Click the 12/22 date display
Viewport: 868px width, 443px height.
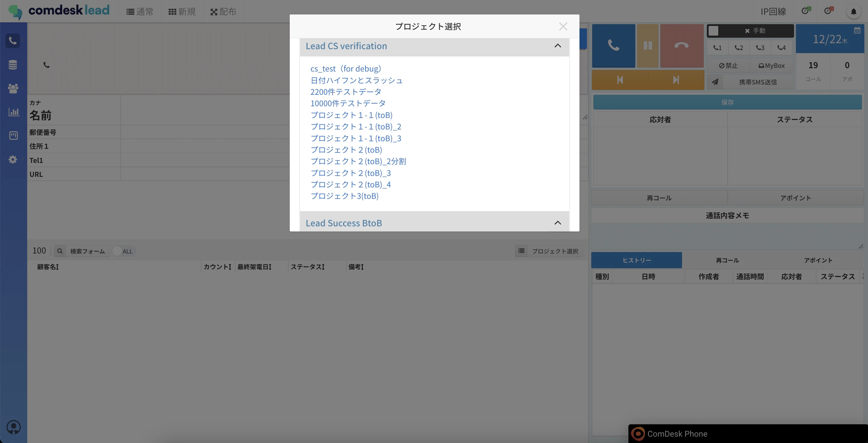[830, 40]
